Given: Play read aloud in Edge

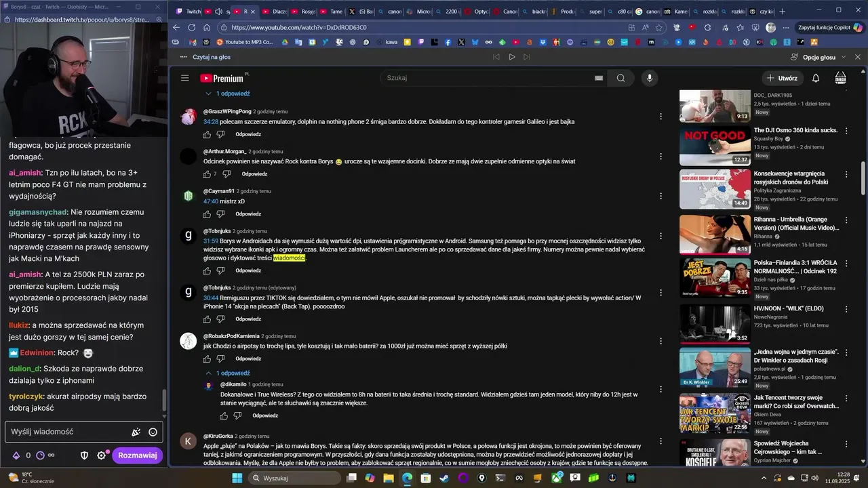Looking at the screenshot, I should pyautogui.click(x=512, y=57).
